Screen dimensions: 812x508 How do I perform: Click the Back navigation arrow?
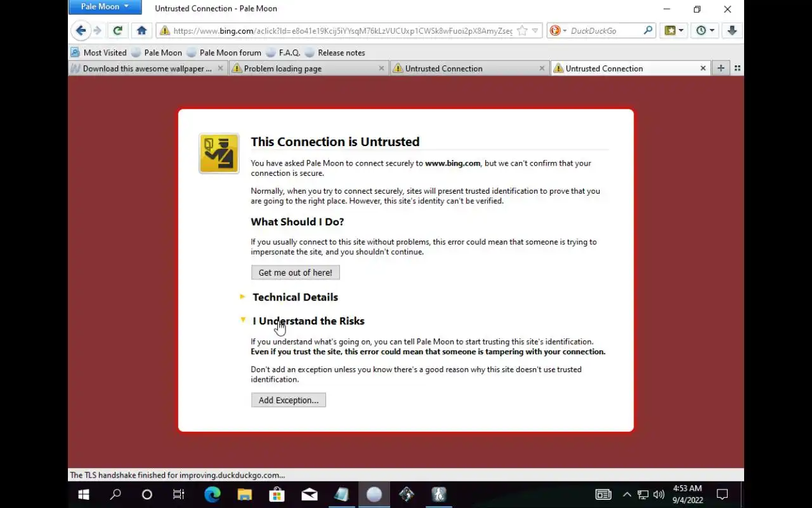click(81, 30)
